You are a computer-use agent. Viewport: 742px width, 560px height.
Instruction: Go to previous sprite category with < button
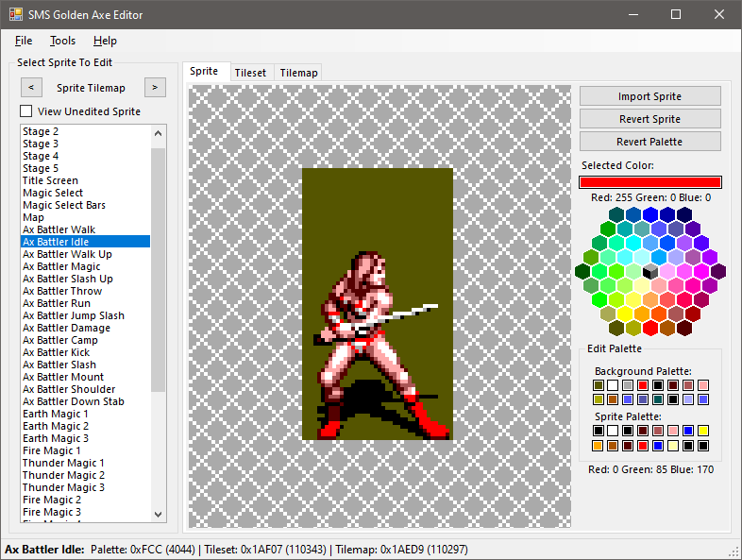31,88
